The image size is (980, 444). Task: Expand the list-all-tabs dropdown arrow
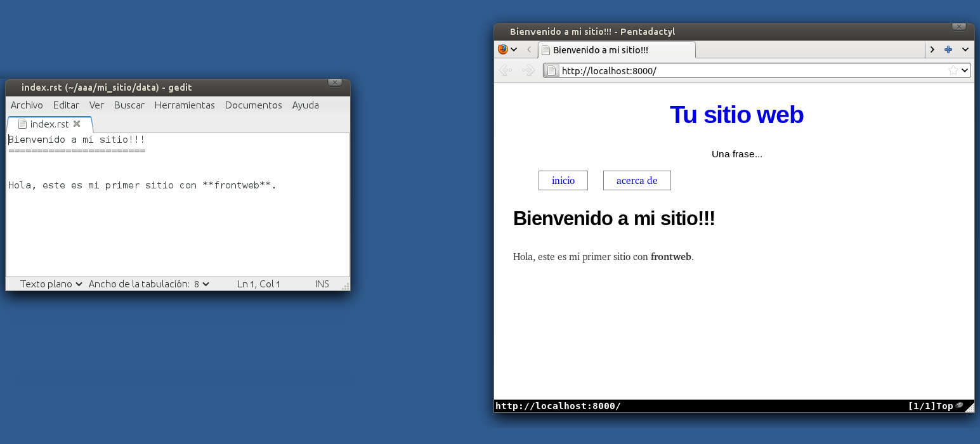[965, 49]
